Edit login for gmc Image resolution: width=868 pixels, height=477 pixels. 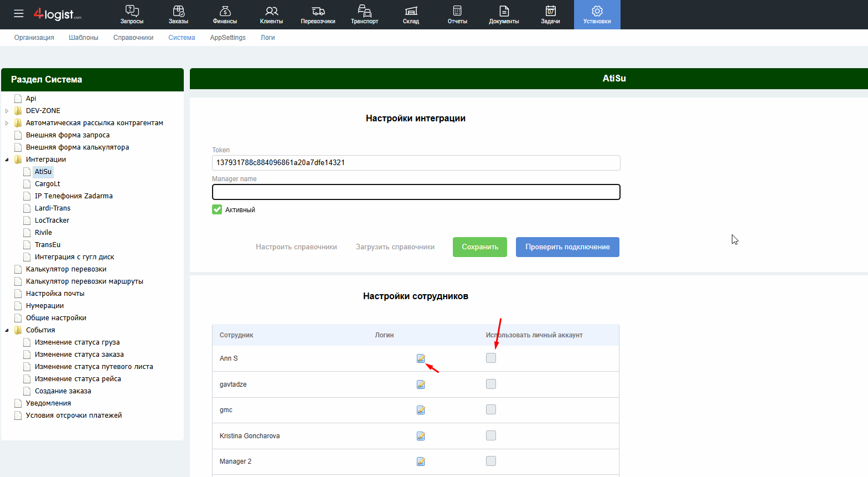421,410
